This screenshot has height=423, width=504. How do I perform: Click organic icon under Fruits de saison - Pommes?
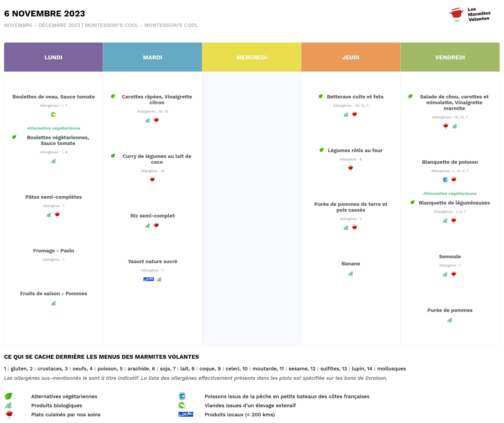coord(53,304)
